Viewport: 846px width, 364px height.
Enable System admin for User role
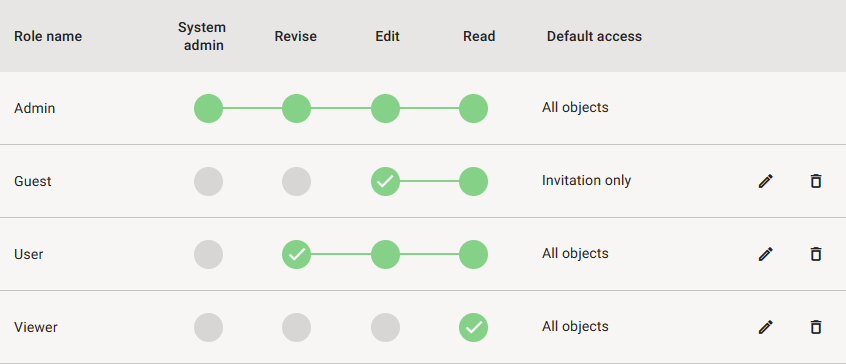(208, 254)
